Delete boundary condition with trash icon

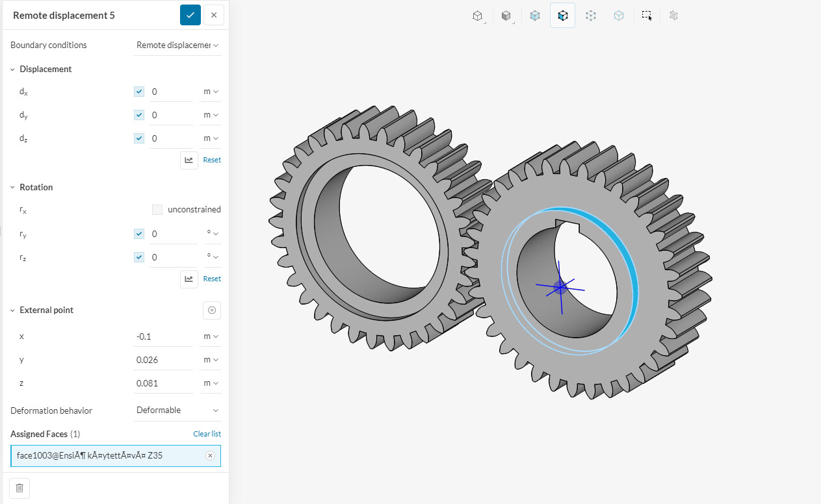click(20, 488)
